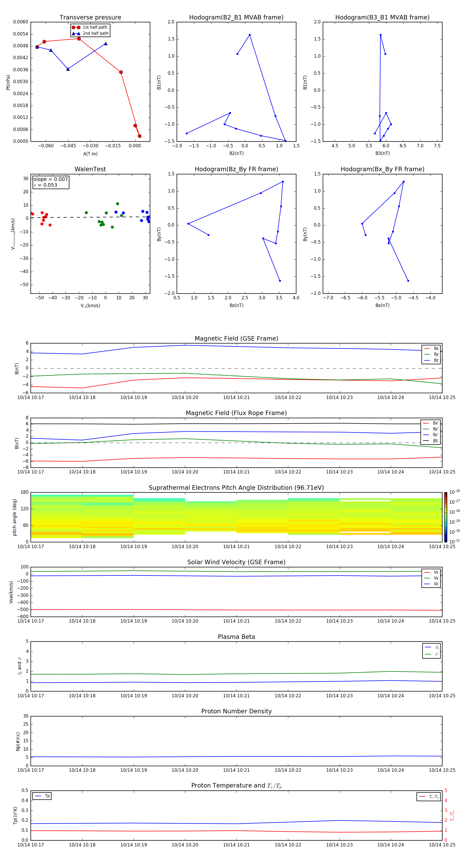This screenshot has height=868, width=473.
Task: Click the "Hodogram(Bz_By FR frame)" title
Action: pos(236,169)
